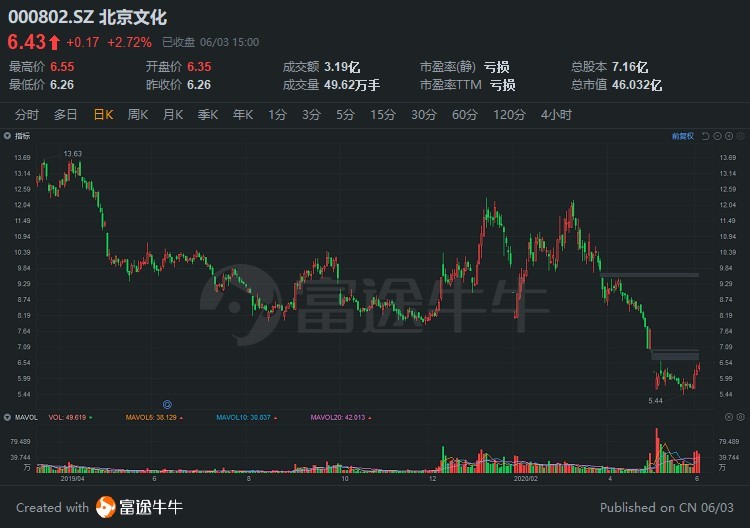Click the 5.44 low price label on chart
The height and width of the screenshot is (528, 750).
click(655, 401)
